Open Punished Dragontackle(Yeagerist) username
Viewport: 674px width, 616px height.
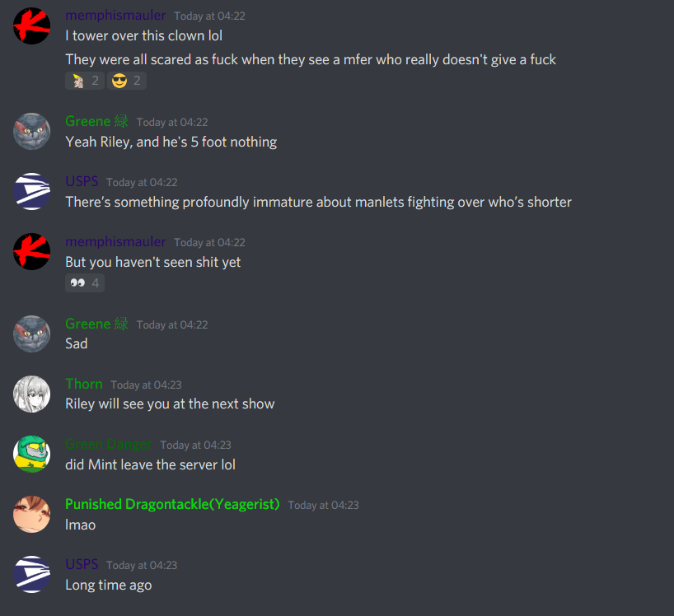[x=172, y=504]
